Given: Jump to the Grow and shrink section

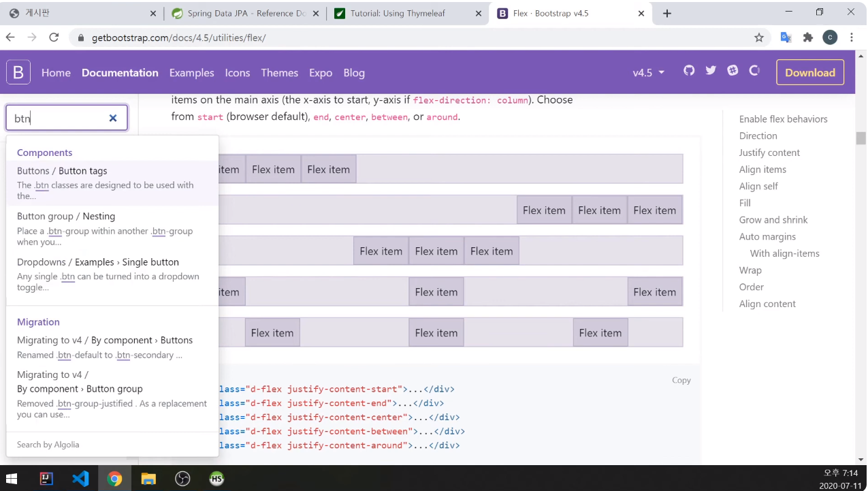Looking at the screenshot, I should pyautogui.click(x=773, y=219).
